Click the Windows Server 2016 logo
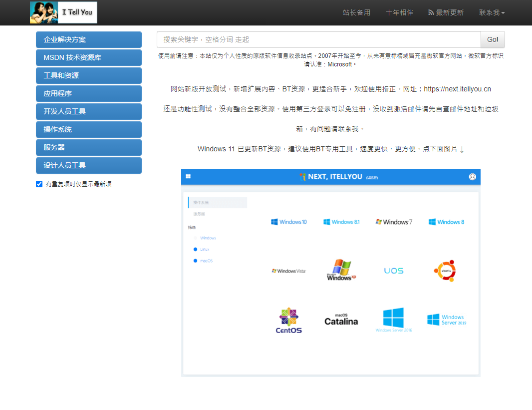This screenshot has height=410, width=532. 394,320
